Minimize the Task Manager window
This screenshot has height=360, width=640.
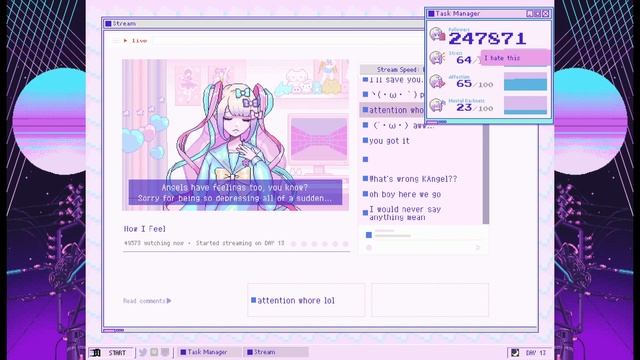tap(529, 13)
